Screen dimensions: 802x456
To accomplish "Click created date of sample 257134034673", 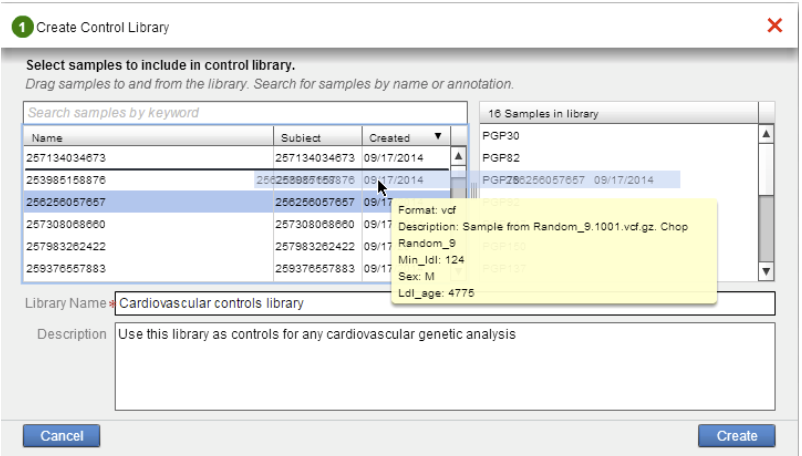I will [x=393, y=157].
